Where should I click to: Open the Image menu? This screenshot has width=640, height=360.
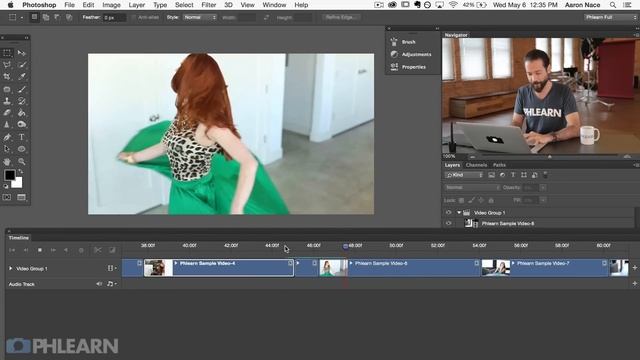pyautogui.click(x=111, y=5)
